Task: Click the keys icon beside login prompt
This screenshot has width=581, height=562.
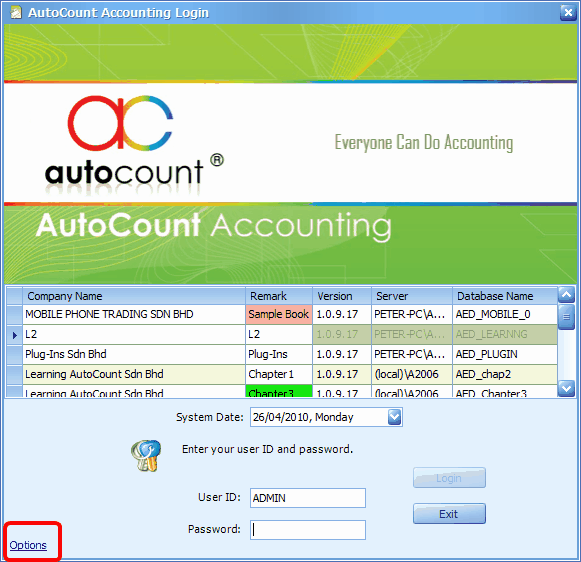Action: click(146, 456)
